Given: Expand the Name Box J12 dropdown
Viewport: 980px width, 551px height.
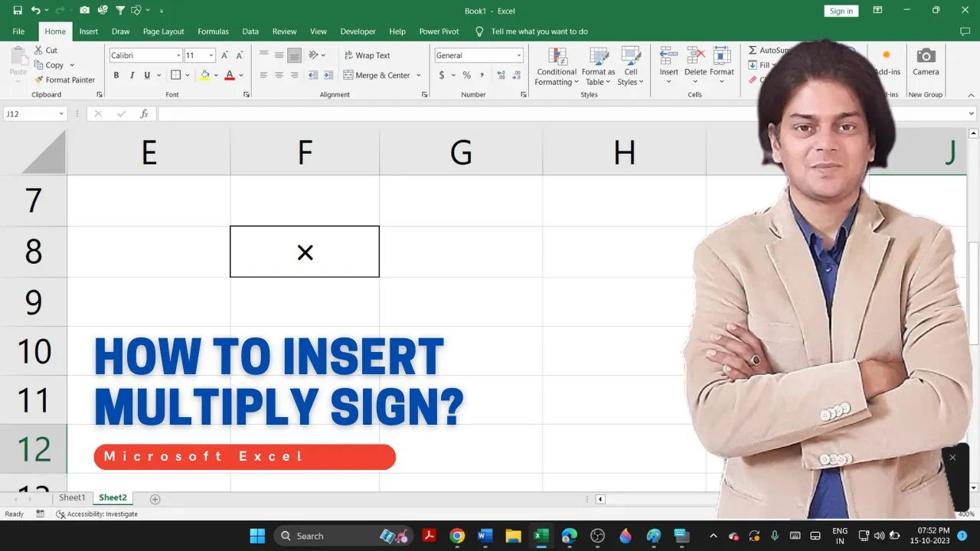Looking at the screenshot, I should [61, 113].
